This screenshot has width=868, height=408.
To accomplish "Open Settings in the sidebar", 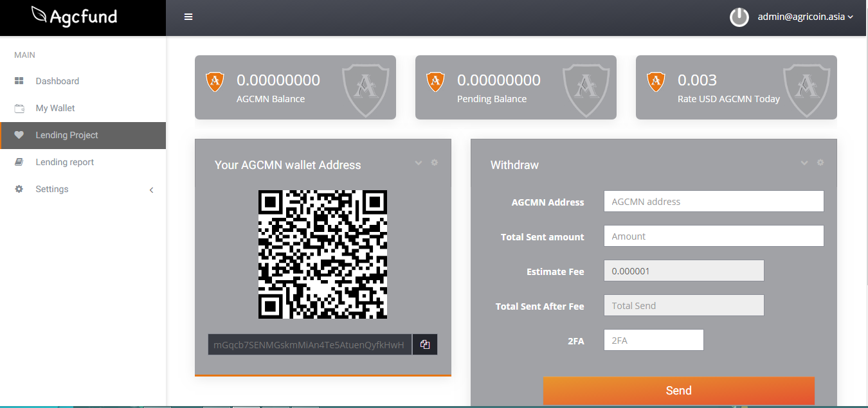I will click(x=52, y=189).
